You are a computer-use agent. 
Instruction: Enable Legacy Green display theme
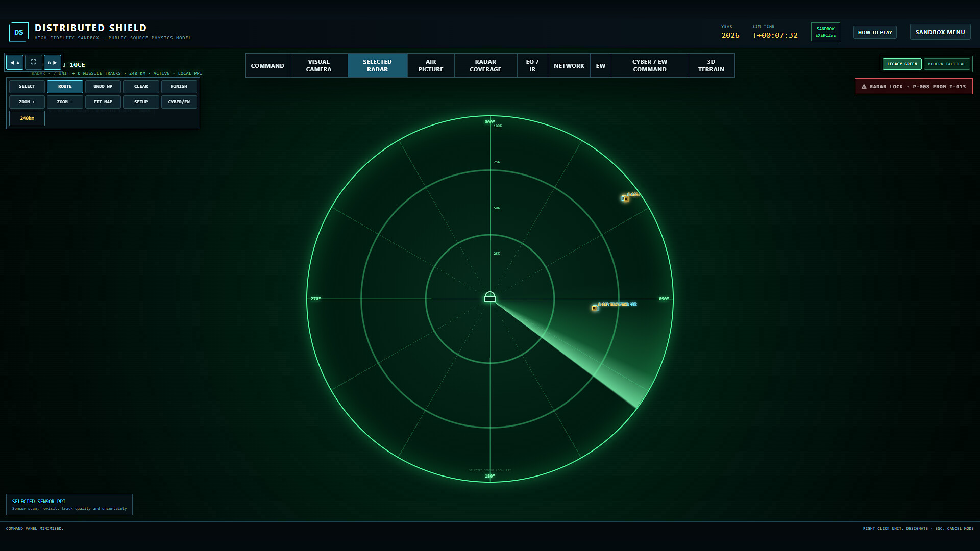pyautogui.click(x=902, y=64)
